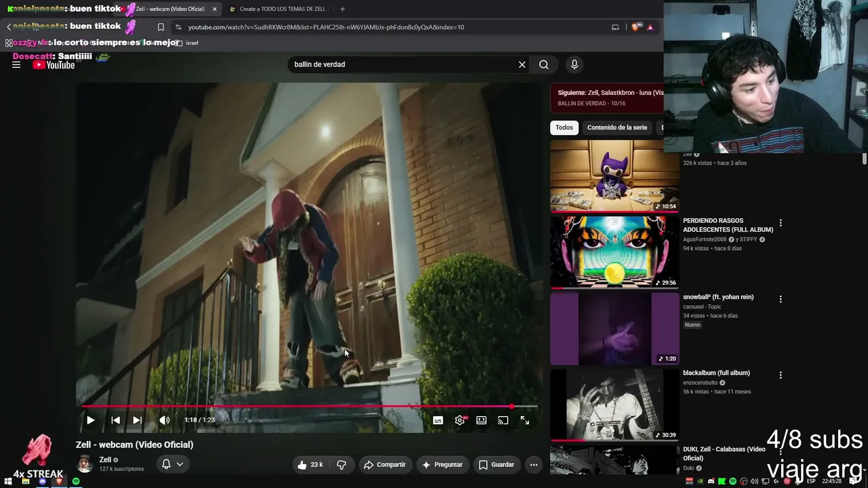Open Brave browser from the taskbar
Viewport: 868px width, 488px height.
[x=59, y=481]
